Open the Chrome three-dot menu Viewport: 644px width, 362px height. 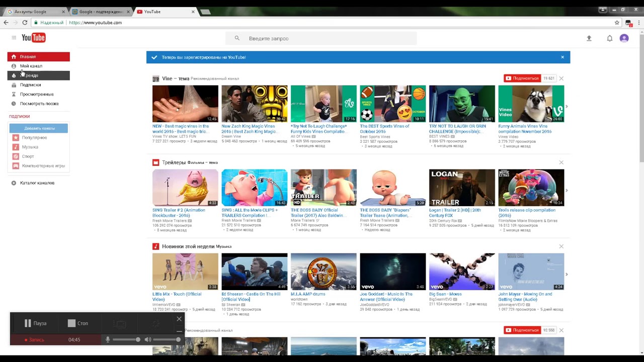click(638, 23)
